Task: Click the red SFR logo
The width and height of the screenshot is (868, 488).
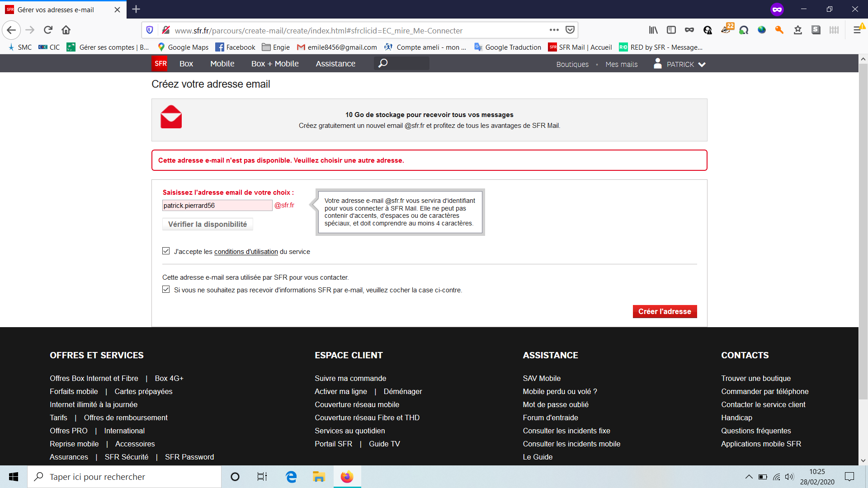Action: (160, 64)
